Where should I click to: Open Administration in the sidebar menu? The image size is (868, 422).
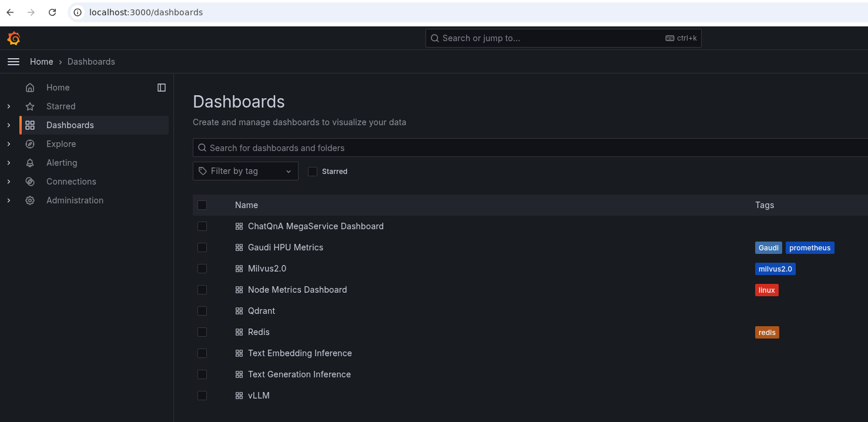(75, 200)
